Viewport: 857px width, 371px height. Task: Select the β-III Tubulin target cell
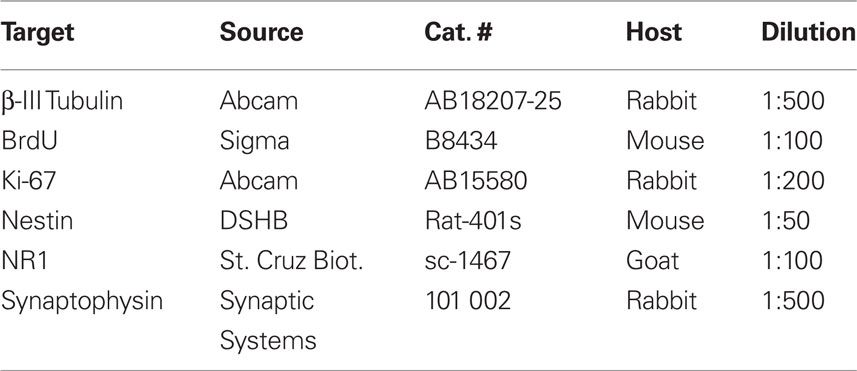click(x=62, y=102)
